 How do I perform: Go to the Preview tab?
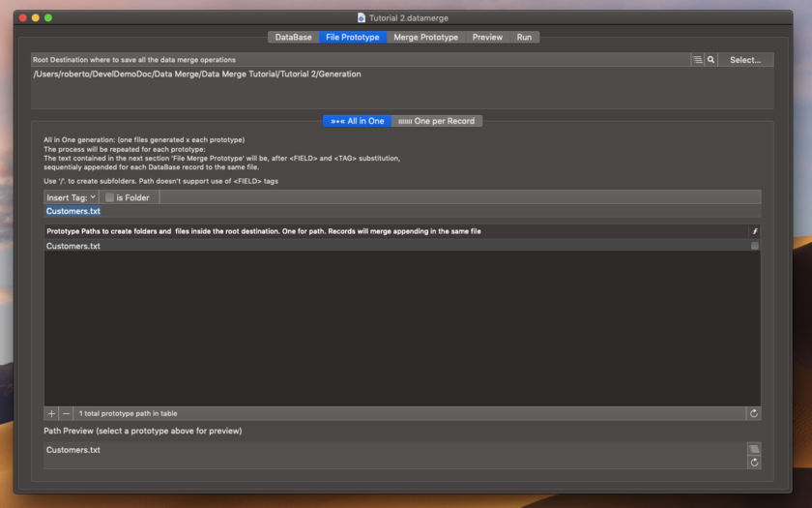pyautogui.click(x=487, y=37)
